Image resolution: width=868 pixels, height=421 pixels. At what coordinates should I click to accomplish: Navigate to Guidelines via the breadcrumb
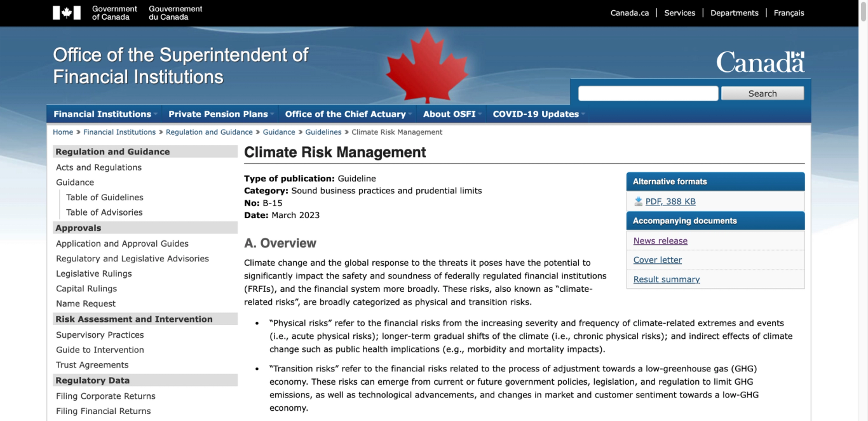click(x=323, y=132)
